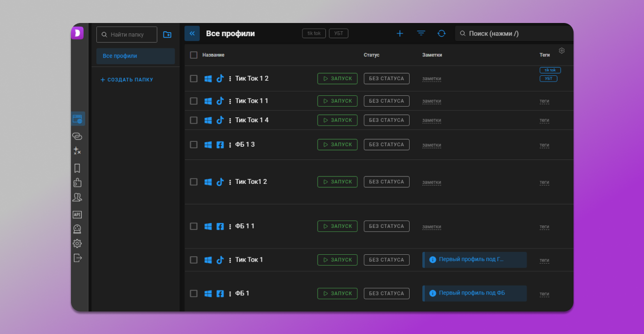Open the bookmarks icon in sidebar
Viewport: 644px width, 334px height.
(x=77, y=168)
